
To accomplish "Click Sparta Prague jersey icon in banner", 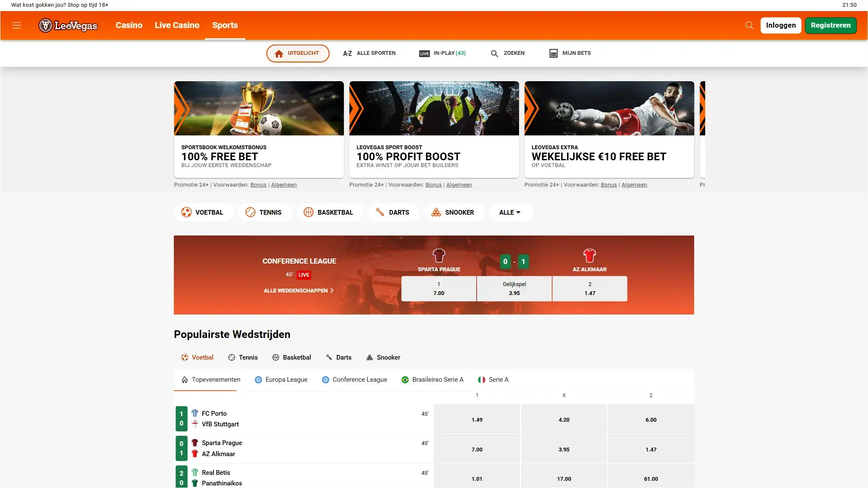I will point(439,256).
